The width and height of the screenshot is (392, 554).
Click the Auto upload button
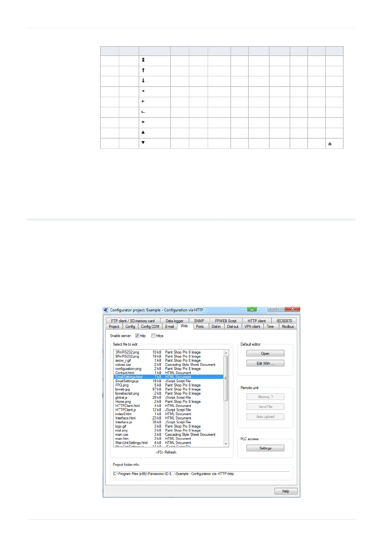click(265, 417)
